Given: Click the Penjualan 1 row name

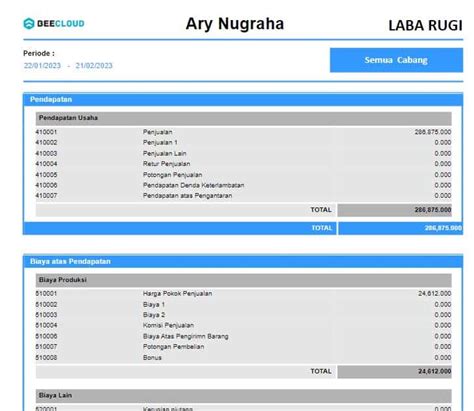Looking at the screenshot, I should (x=160, y=142).
